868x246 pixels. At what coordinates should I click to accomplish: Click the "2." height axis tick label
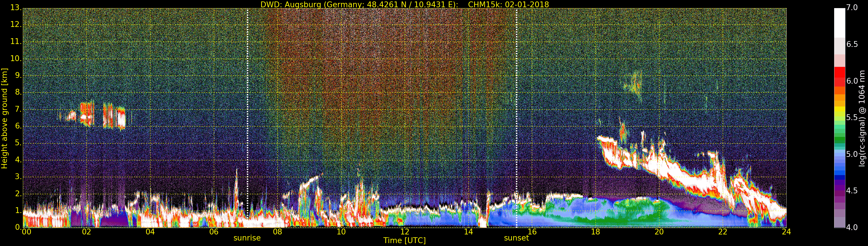(18, 194)
